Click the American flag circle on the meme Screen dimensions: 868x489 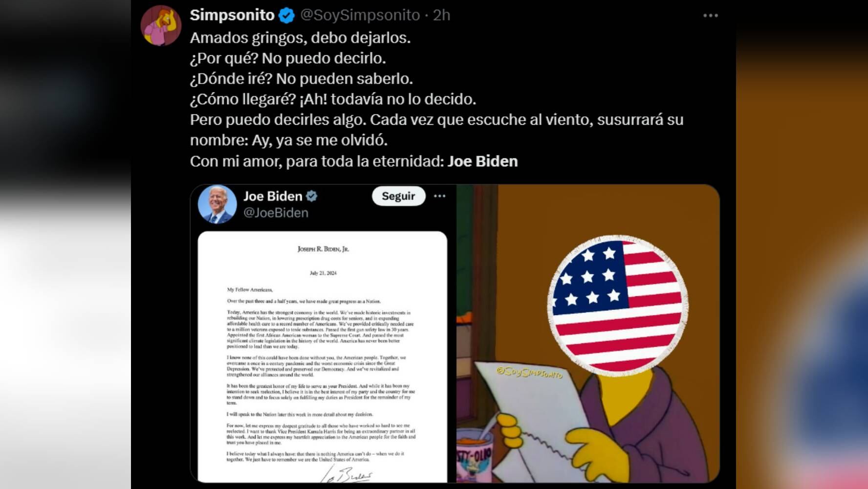618,305
